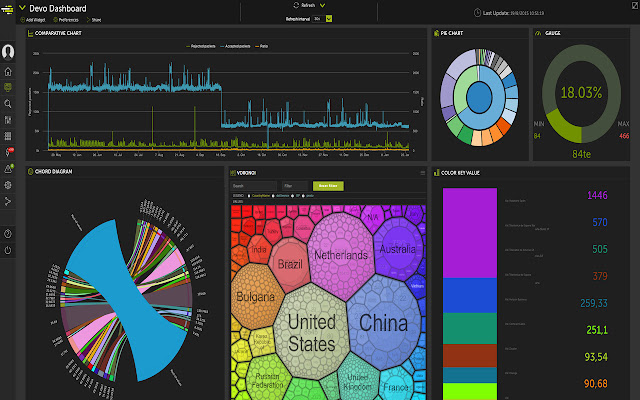Open the grid apps sidebar icon
The height and width of the screenshot is (400, 640).
[x=8, y=136]
